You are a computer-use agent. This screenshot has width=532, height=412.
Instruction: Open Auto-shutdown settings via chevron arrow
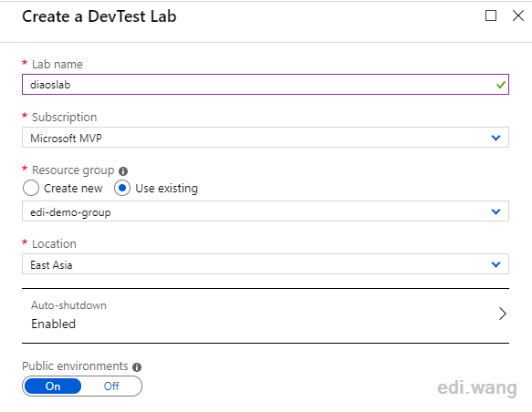(x=503, y=314)
